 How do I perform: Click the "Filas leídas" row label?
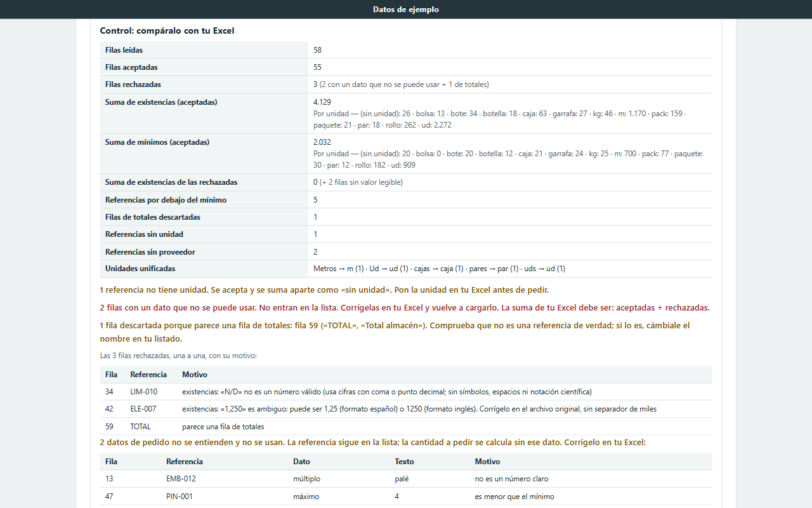pos(124,50)
